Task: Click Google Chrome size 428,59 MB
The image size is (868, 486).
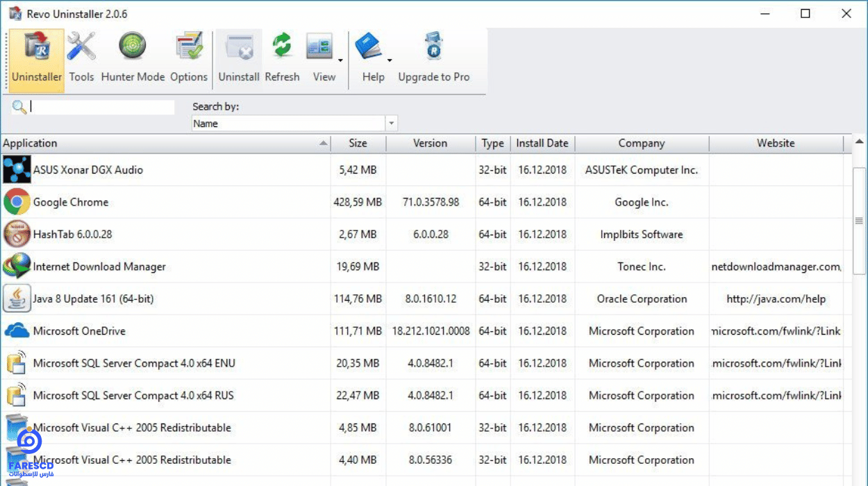Action: click(358, 202)
